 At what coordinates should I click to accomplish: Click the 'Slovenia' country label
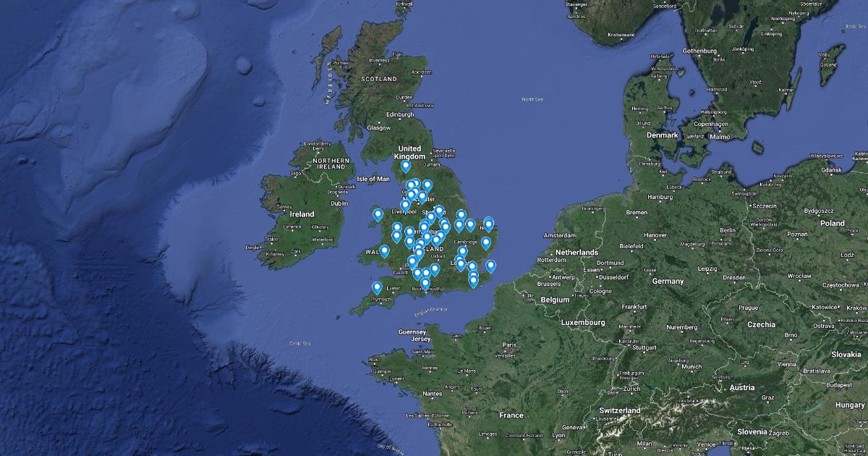tap(754, 432)
